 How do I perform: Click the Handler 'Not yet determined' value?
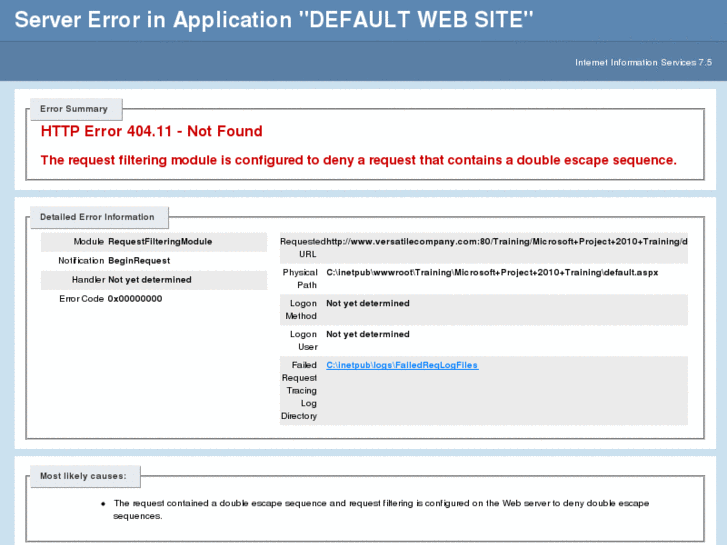pos(150,280)
